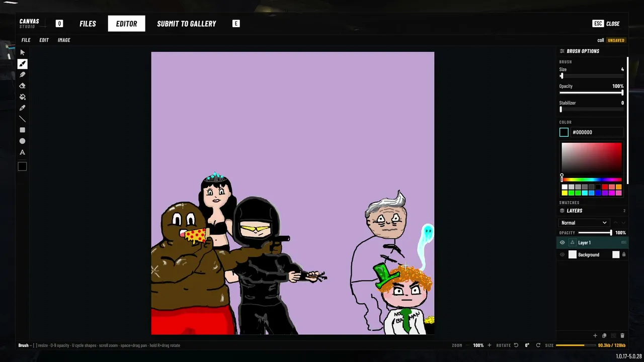Add a new layer with the plus icon
This screenshot has width=644, height=362.
[x=595, y=335]
